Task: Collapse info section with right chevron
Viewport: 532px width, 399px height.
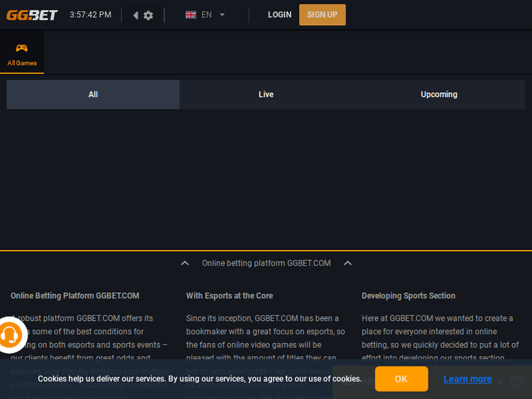Action: (x=348, y=263)
